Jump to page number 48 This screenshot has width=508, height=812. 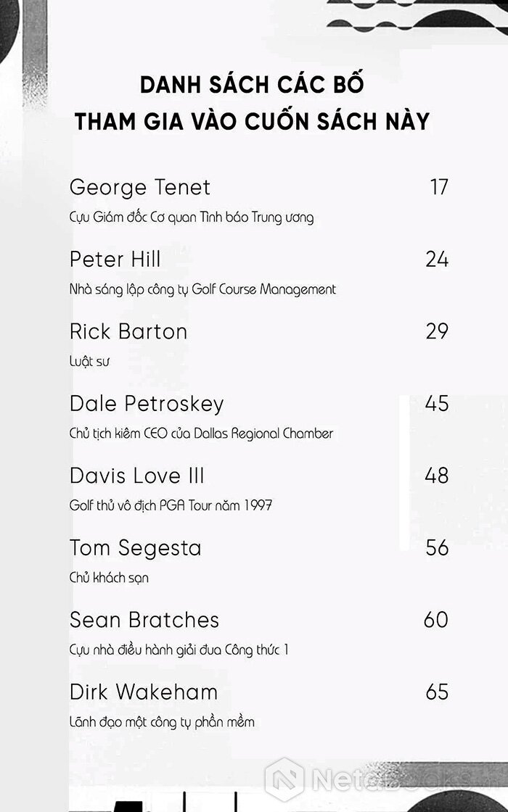[437, 476]
